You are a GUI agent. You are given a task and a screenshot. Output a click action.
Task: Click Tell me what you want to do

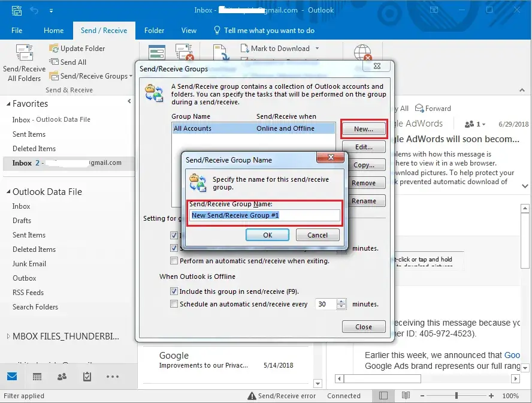point(269,31)
